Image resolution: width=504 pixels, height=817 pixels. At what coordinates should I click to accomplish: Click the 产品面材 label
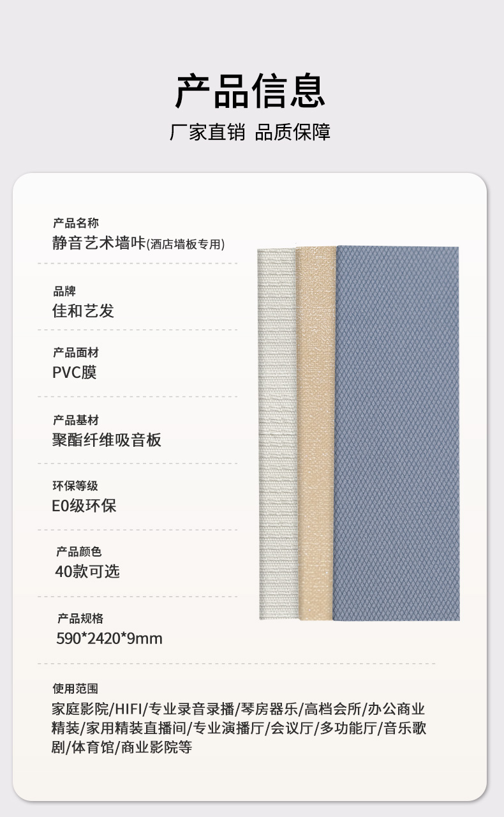[75, 353]
